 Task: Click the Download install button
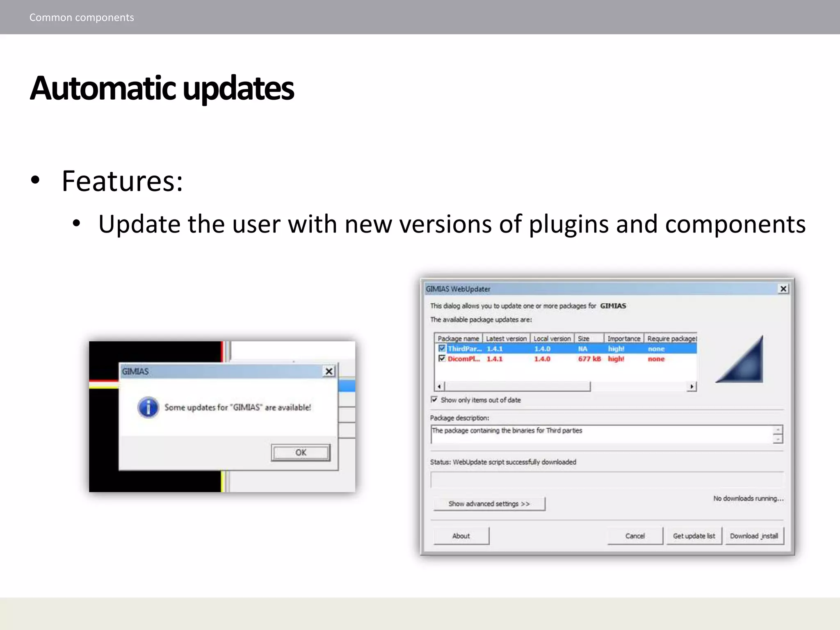click(754, 536)
